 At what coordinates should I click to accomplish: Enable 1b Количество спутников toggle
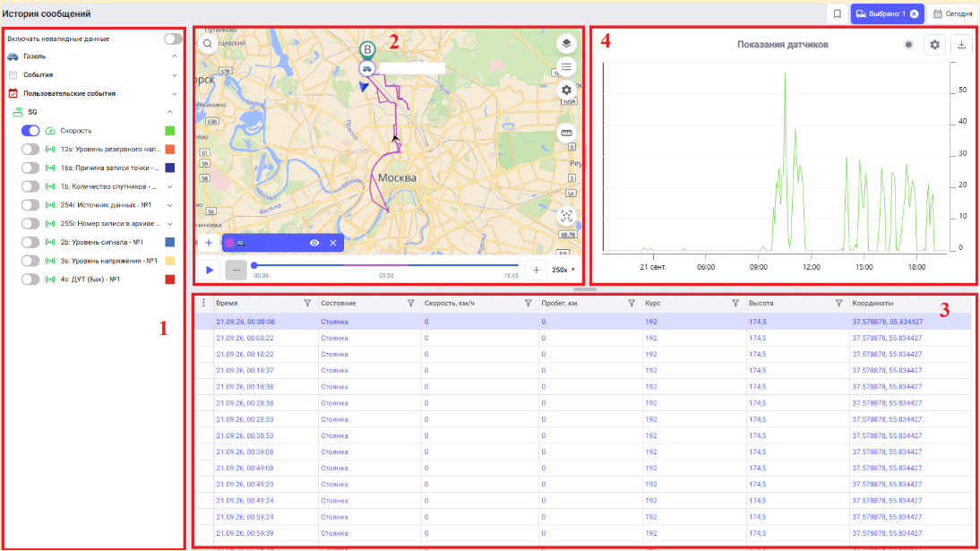point(30,186)
